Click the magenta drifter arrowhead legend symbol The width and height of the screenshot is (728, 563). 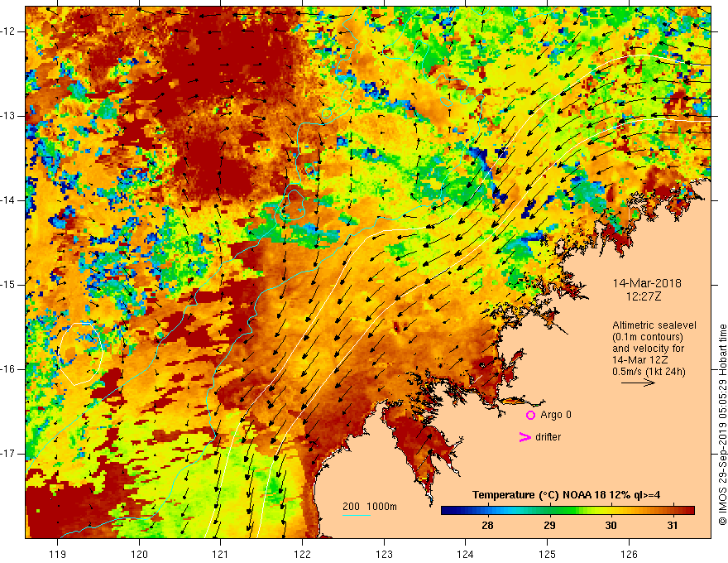(x=524, y=437)
